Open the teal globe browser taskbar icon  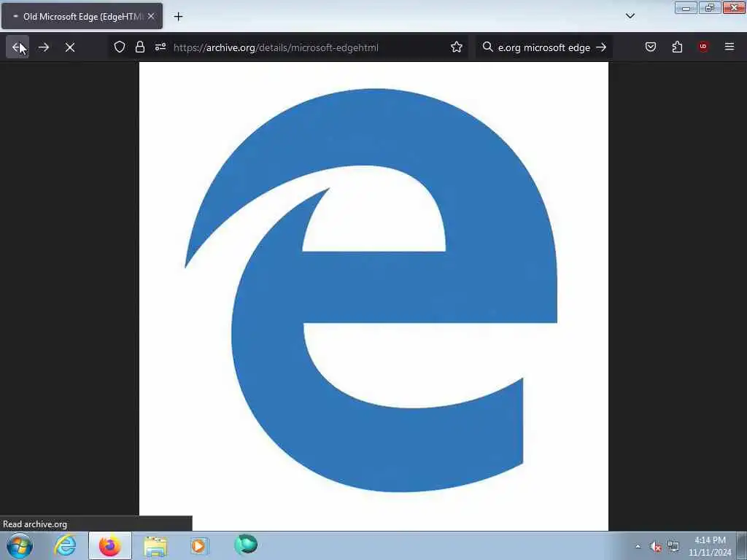tap(246, 545)
